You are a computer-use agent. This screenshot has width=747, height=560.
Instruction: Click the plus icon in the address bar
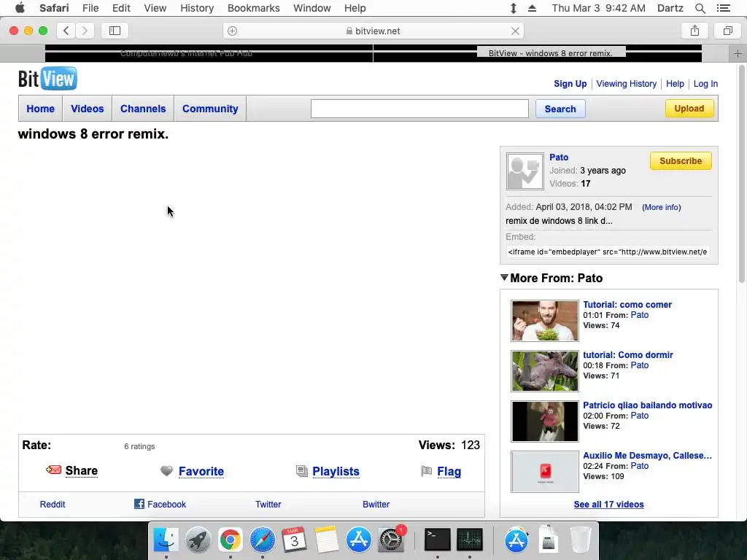click(x=233, y=31)
